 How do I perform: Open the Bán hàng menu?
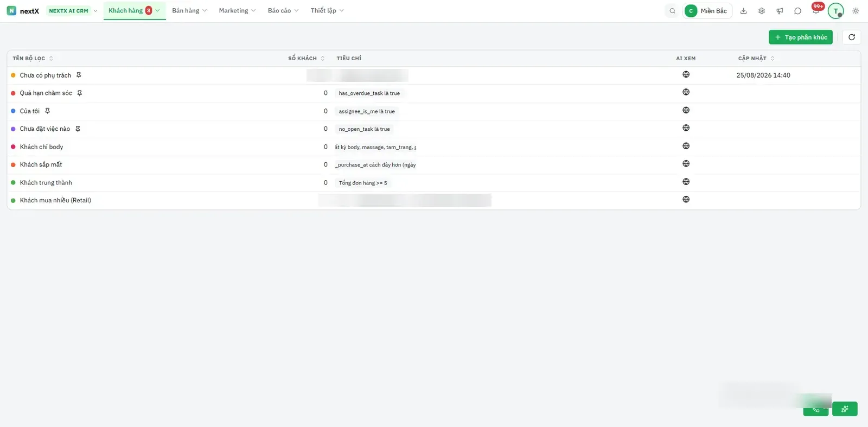189,11
